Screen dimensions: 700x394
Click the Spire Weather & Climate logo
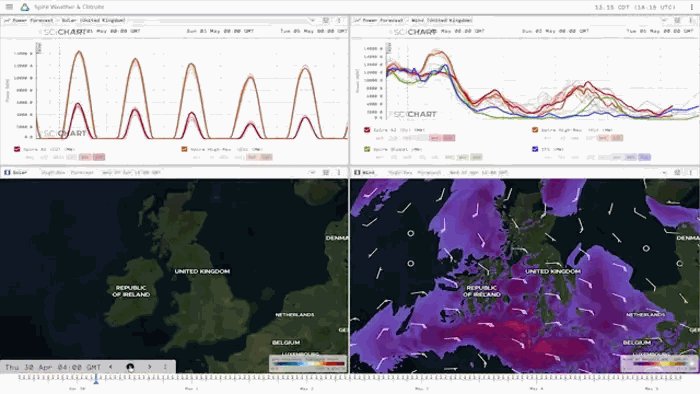(25, 7)
